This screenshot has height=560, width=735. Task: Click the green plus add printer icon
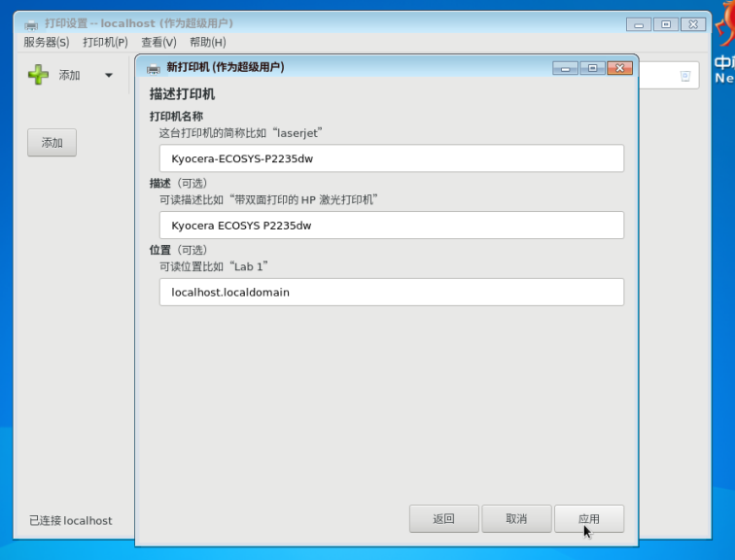coord(38,75)
